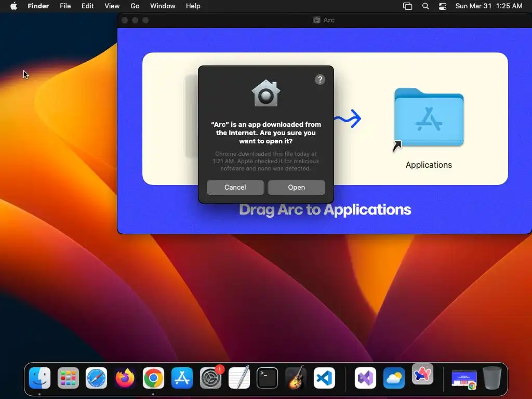Open the Go menu
This screenshot has height=399, width=532.
pyautogui.click(x=135, y=6)
